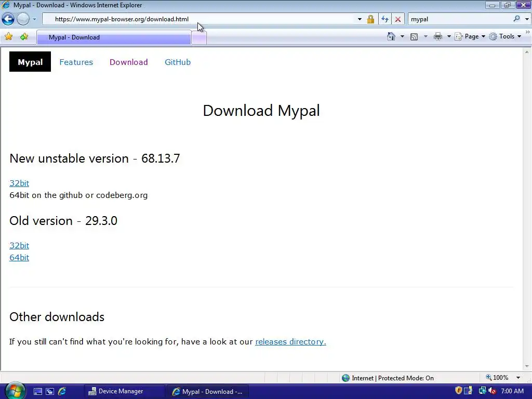Expand the Print options dropdown arrow

448,36
